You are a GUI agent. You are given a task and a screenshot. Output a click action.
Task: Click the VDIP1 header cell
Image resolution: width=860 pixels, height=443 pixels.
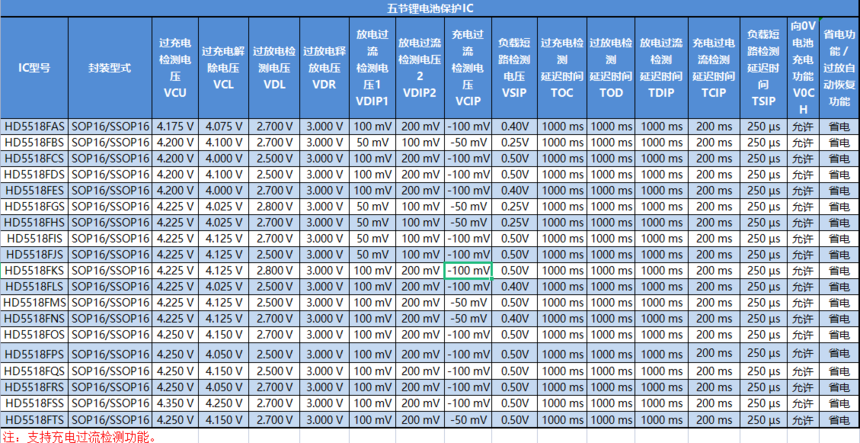[x=372, y=68]
